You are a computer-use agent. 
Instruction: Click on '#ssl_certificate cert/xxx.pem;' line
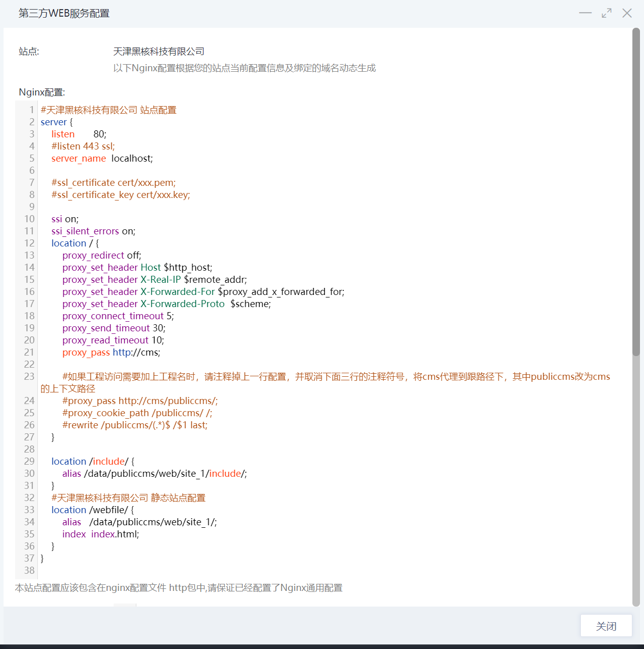(x=113, y=183)
